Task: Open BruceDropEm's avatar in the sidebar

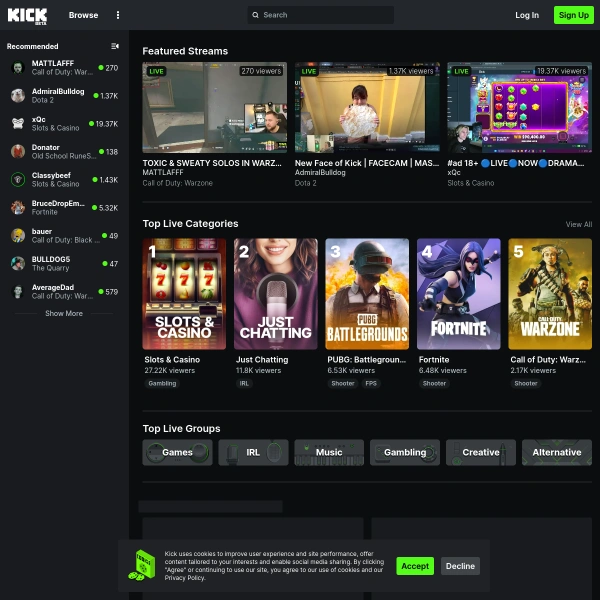Action: [18, 207]
